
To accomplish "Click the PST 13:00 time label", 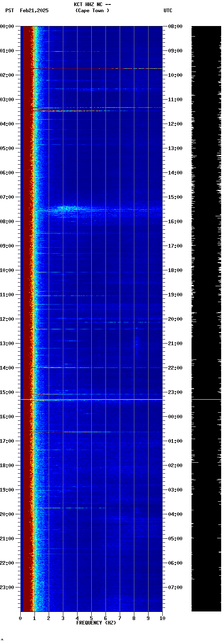I will click(x=7, y=344).
